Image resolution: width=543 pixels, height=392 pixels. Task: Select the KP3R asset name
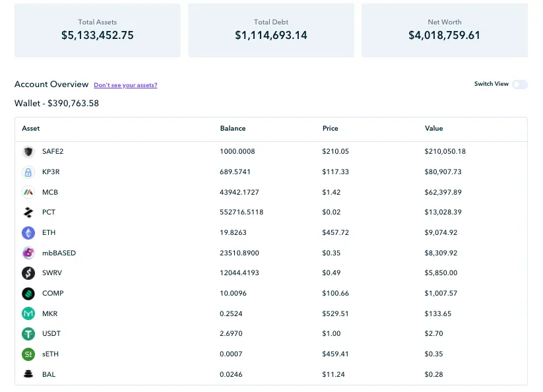(x=51, y=172)
